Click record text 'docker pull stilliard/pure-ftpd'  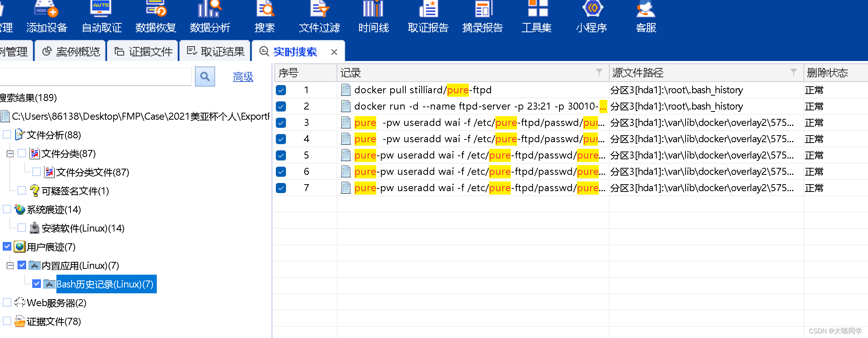423,90
